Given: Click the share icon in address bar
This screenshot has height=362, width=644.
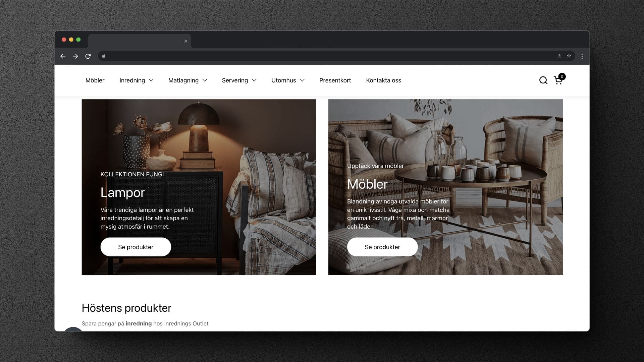Looking at the screenshot, I should (x=559, y=56).
